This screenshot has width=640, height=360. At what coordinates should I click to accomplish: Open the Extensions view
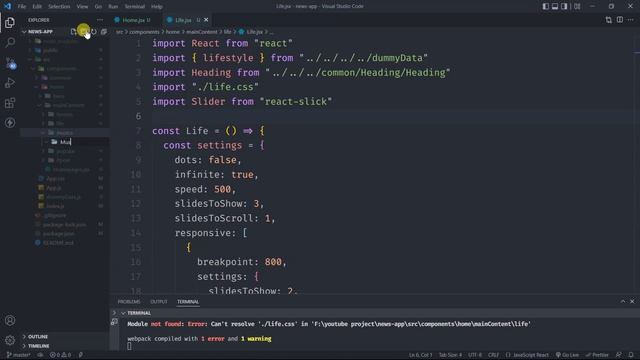click(10, 103)
